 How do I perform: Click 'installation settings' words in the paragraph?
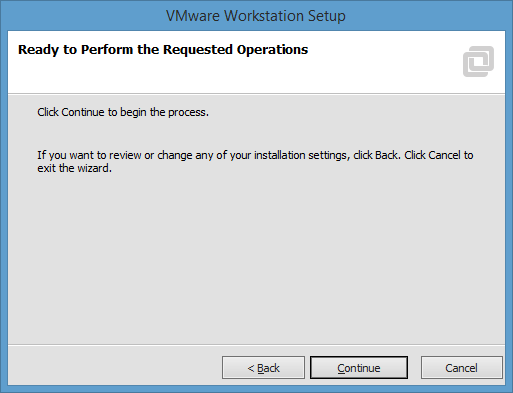tap(300, 155)
